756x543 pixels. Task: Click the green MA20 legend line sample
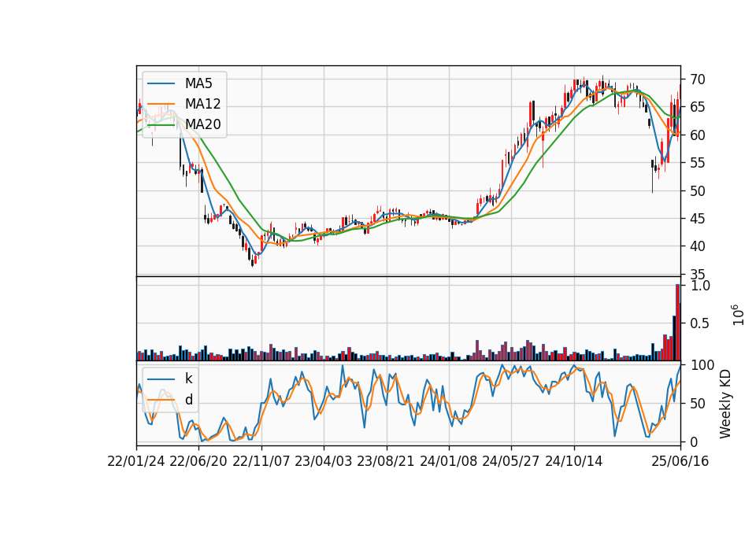(x=161, y=124)
